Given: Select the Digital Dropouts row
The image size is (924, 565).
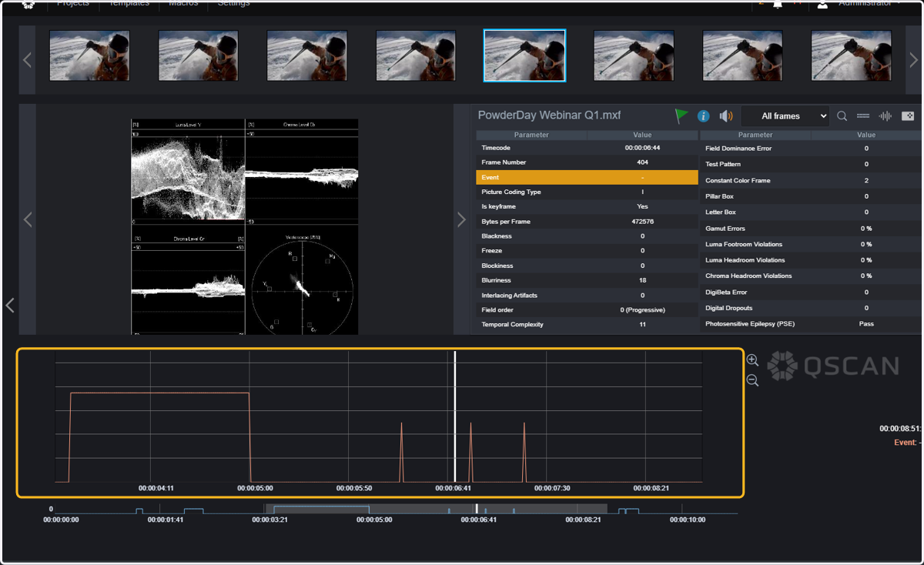Looking at the screenshot, I should [812, 308].
